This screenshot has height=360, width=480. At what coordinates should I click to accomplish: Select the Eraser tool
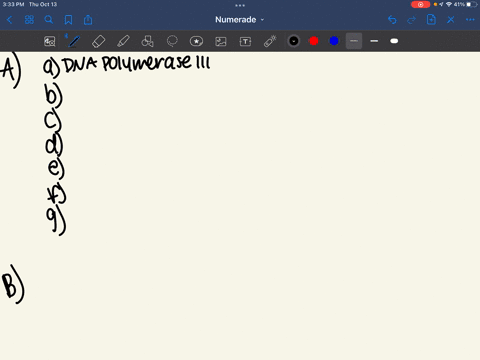[98, 41]
